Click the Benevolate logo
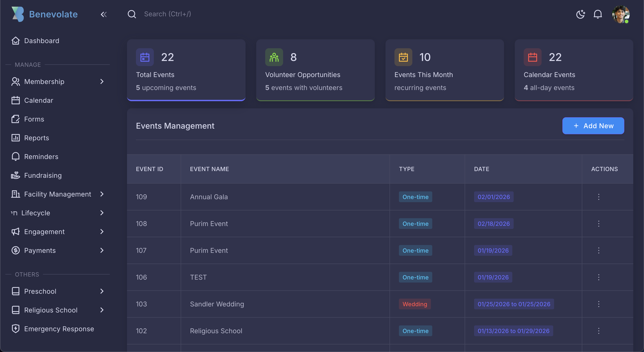This screenshot has width=644, height=352. pos(18,14)
